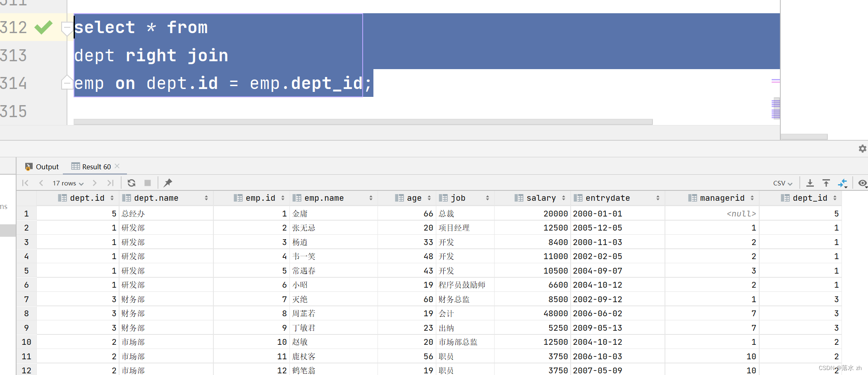
Task: Click the job cell 出纳
Action: coord(465,328)
